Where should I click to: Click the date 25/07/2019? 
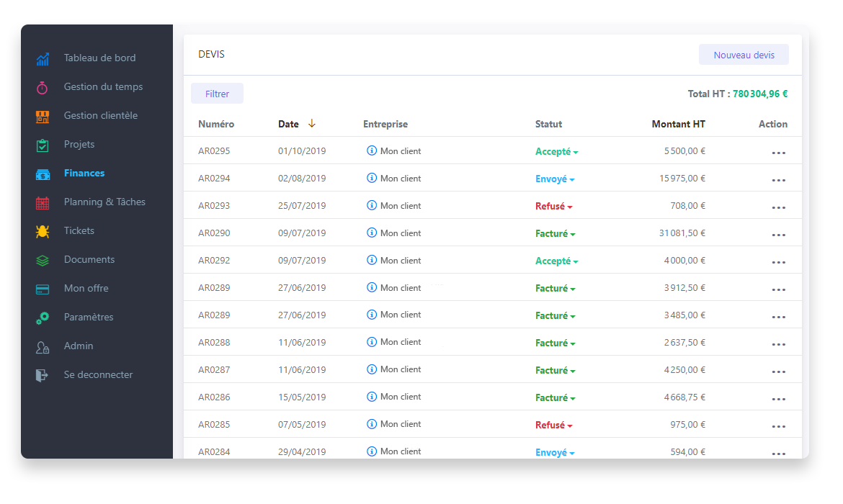pyautogui.click(x=302, y=206)
